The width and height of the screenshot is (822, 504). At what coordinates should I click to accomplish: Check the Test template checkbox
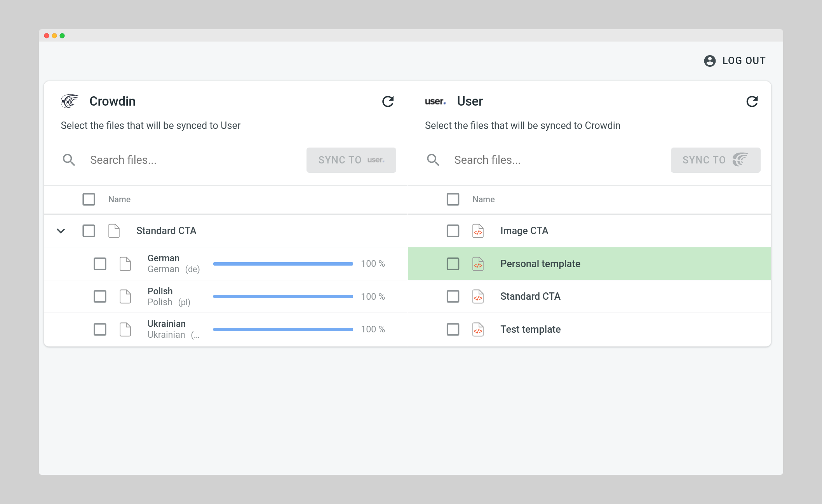453,329
